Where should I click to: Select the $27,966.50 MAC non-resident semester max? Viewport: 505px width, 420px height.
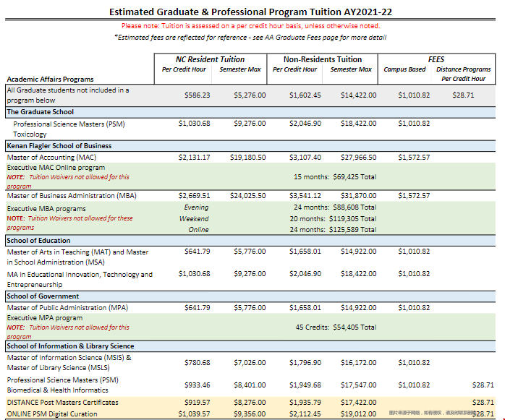pyautogui.click(x=358, y=158)
